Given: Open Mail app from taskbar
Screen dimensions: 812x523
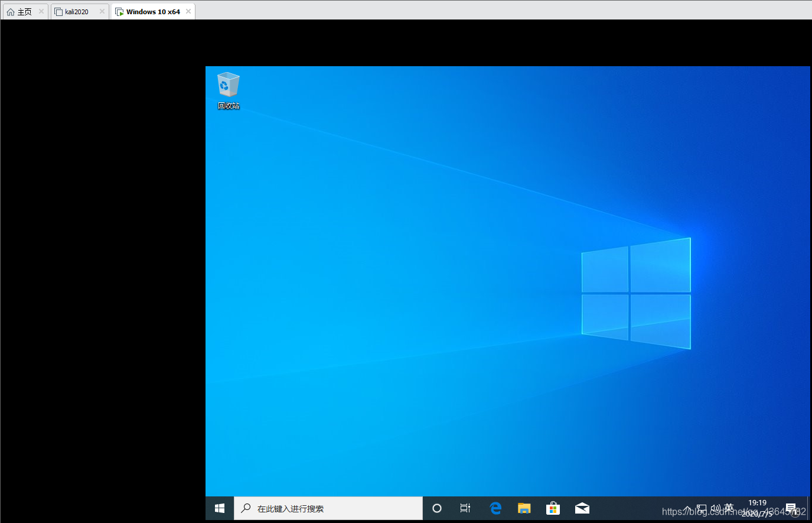Looking at the screenshot, I should tap(582, 508).
